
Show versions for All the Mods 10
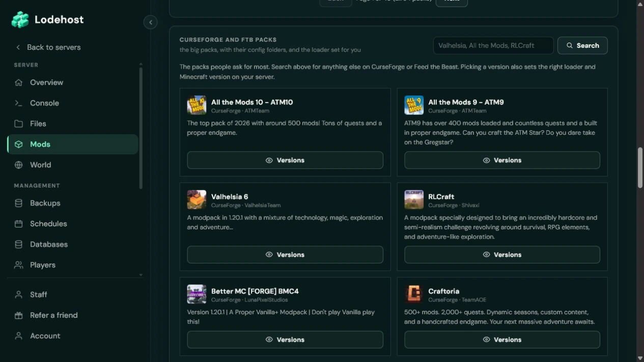(285, 160)
